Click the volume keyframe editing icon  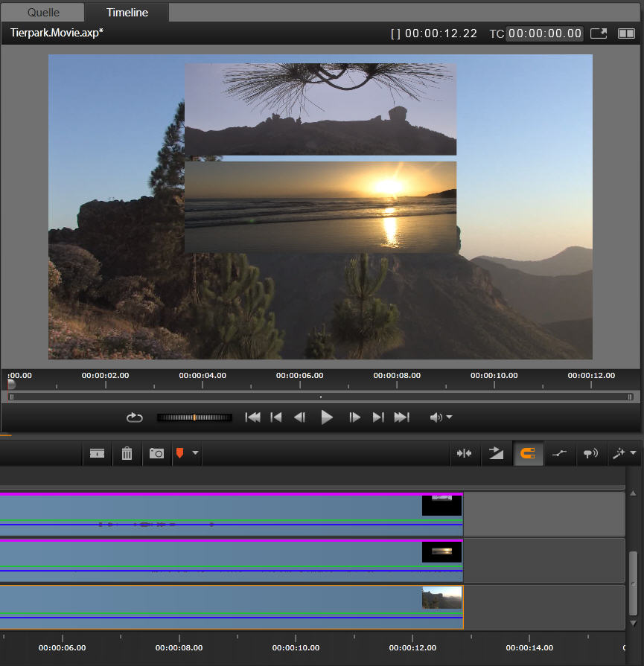(x=559, y=453)
